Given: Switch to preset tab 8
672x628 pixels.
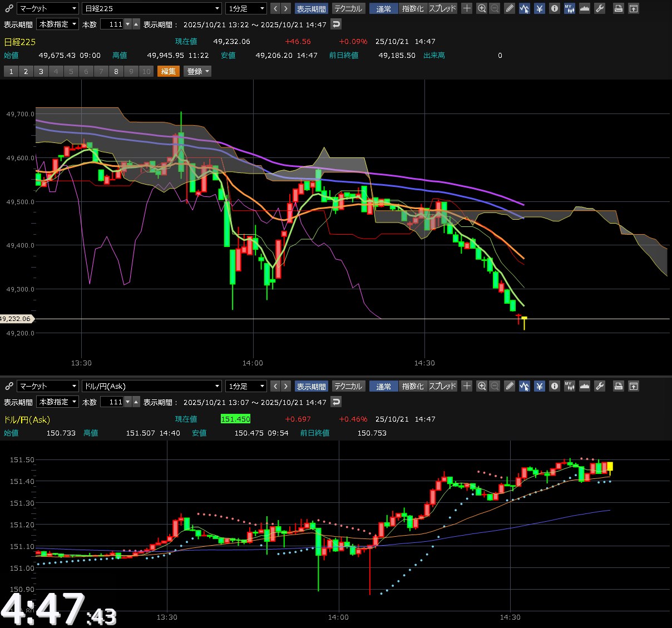Looking at the screenshot, I should coord(116,71).
